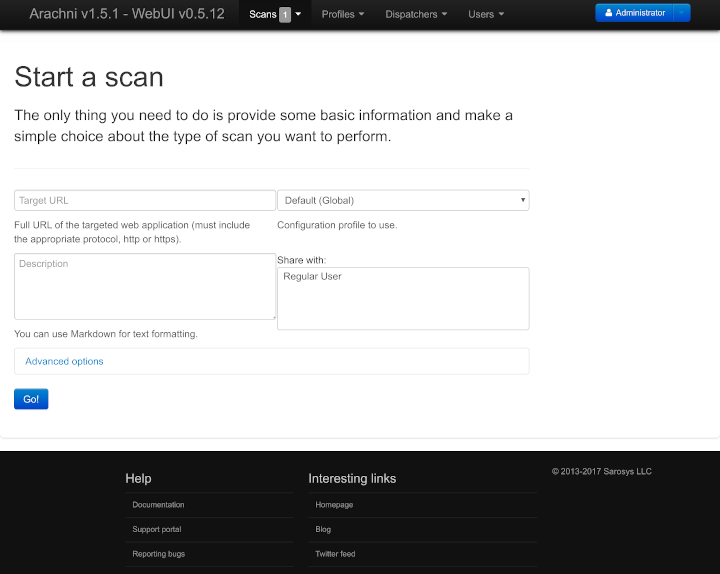Open the Documentation link
720x574 pixels.
tap(158, 505)
